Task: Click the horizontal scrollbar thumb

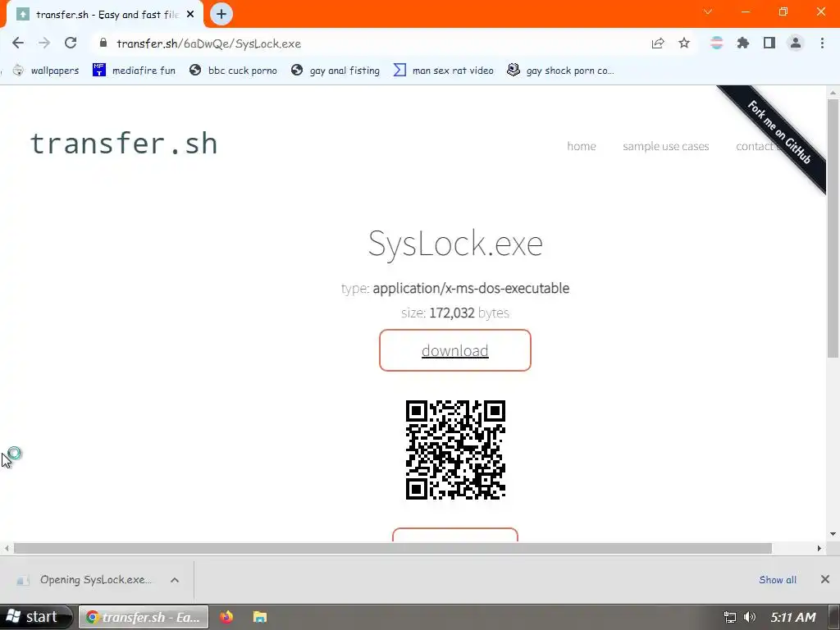Action: coord(393,548)
